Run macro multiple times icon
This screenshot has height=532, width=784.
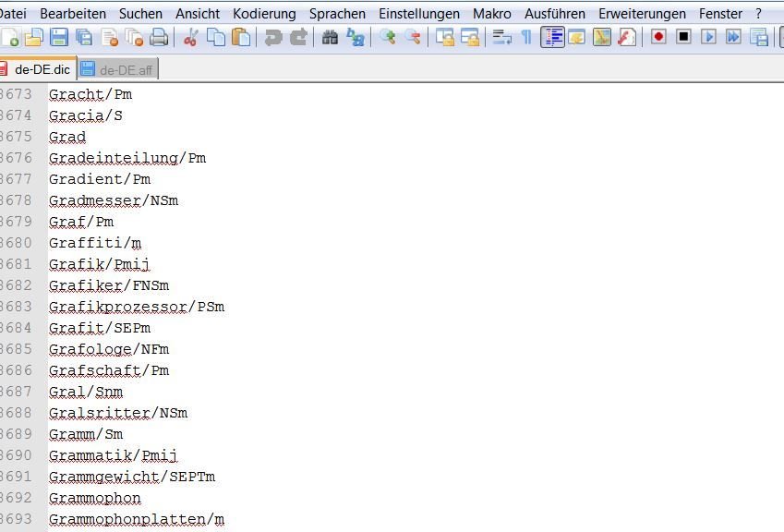pos(733,37)
